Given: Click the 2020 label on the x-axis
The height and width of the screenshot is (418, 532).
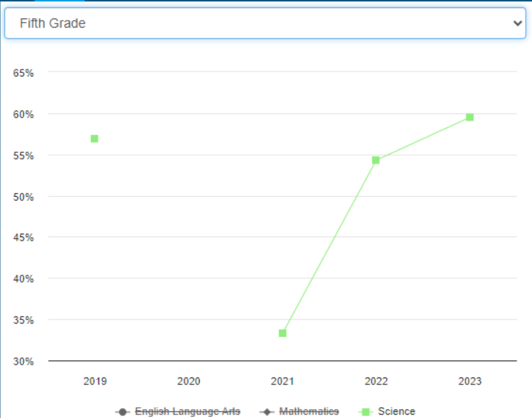Looking at the screenshot, I should [x=188, y=381].
